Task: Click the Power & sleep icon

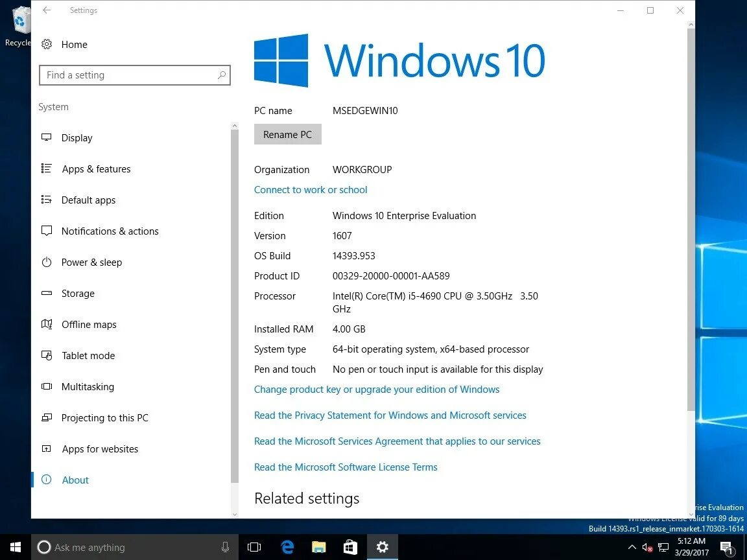Action: (x=46, y=262)
